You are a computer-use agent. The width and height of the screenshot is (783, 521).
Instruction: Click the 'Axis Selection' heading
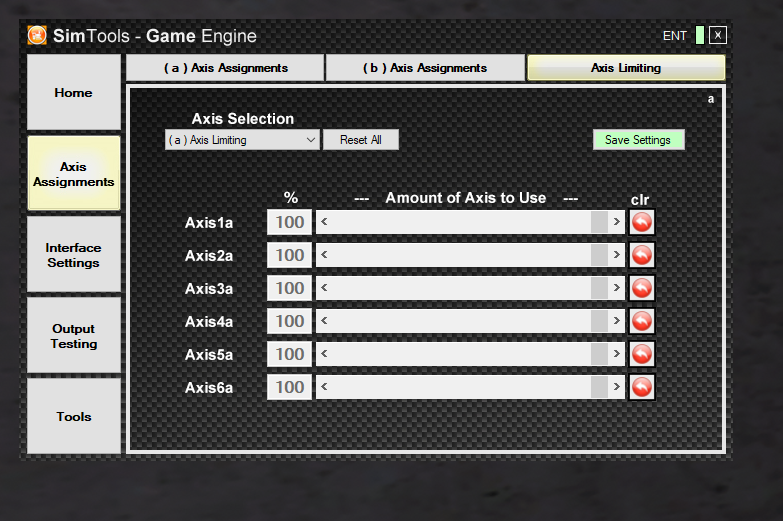click(243, 118)
